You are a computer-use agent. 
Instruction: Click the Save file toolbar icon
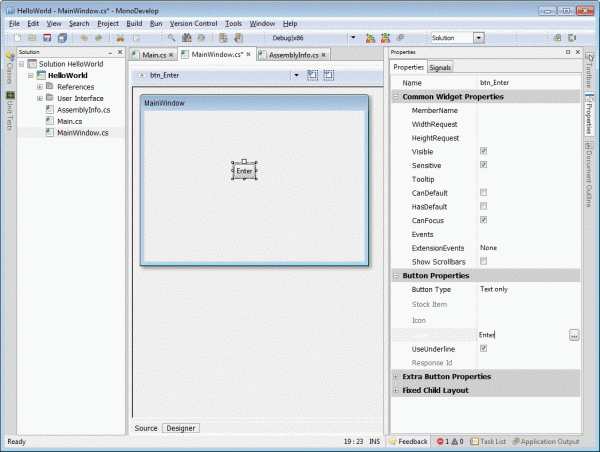[47, 38]
